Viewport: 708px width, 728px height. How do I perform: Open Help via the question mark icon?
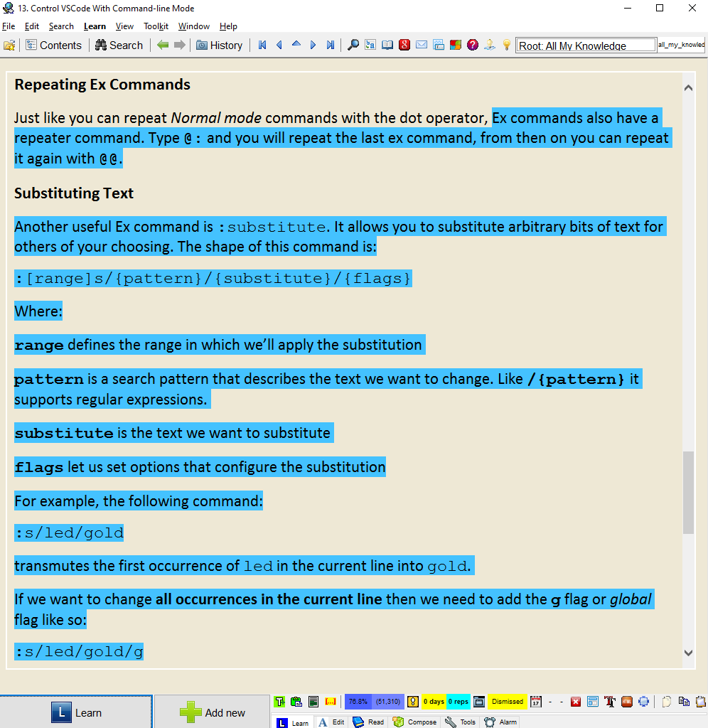[472, 44]
